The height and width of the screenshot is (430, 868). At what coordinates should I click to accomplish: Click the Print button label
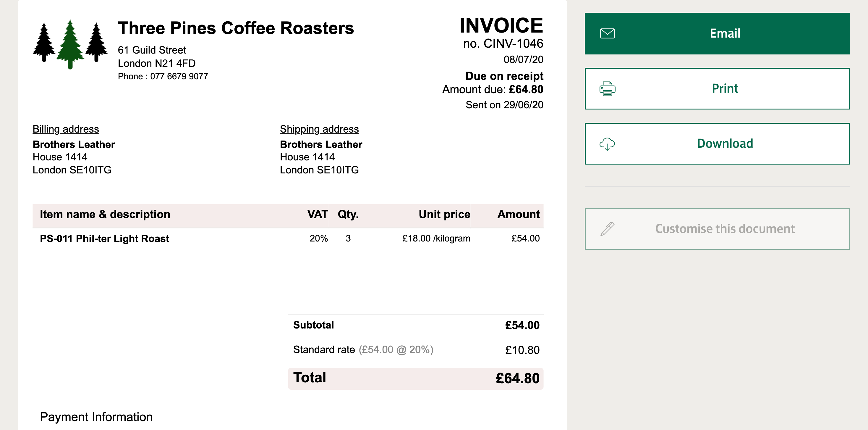point(725,88)
